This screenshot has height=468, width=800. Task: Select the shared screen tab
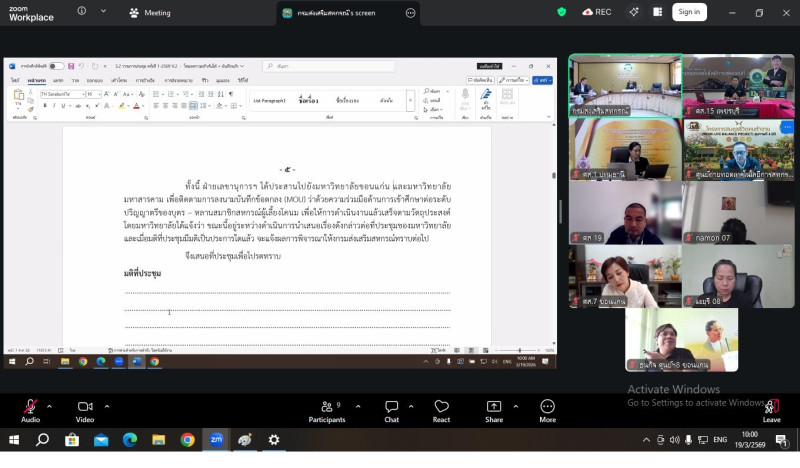(340, 13)
